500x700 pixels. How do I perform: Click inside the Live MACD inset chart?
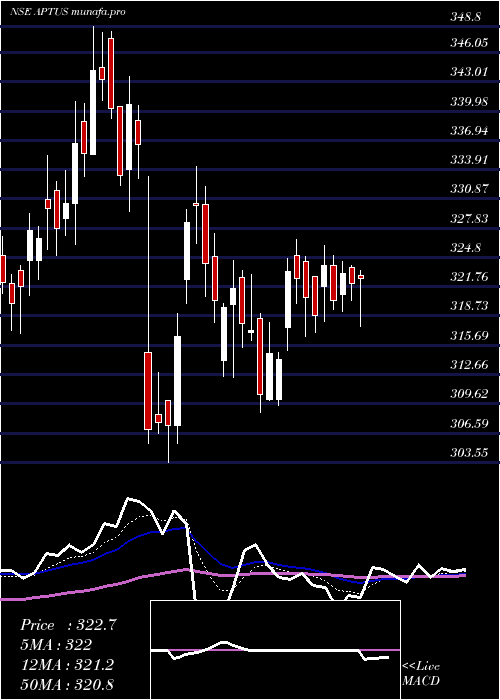pos(275,650)
